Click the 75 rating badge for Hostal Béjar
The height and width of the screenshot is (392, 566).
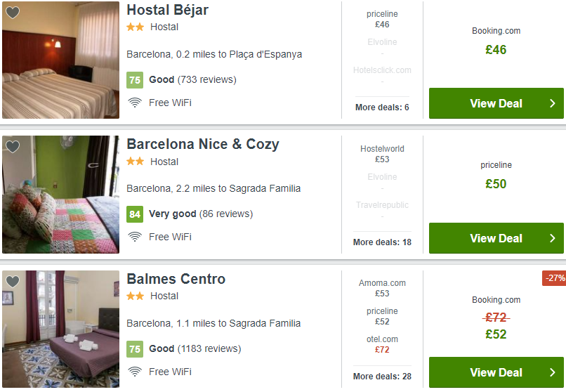[x=135, y=80]
